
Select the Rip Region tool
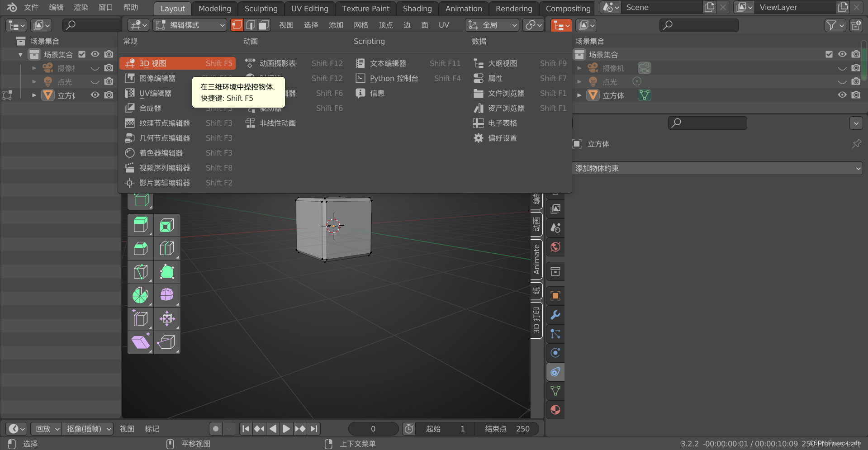(167, 342)
